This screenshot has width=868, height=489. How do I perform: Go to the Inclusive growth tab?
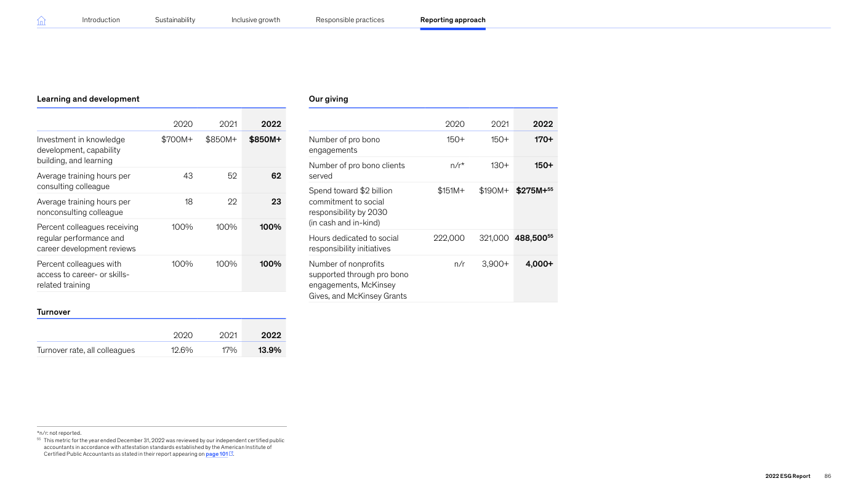[255, 20]
